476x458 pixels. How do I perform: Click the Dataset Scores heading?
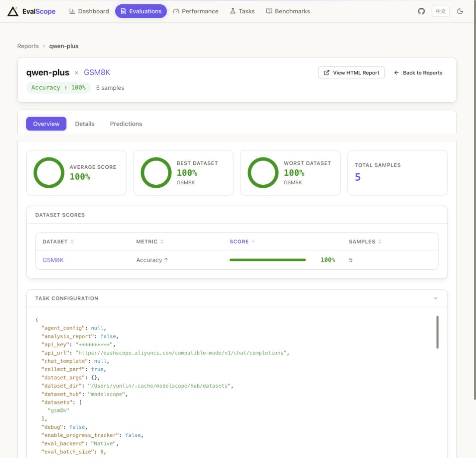pyautogui.click(x=60, y=215)
